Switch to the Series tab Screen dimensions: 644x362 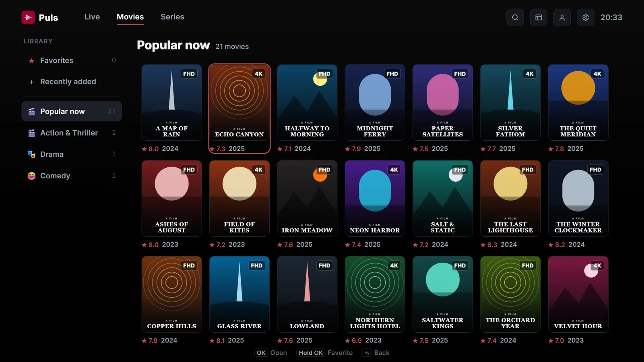[172, 17]
